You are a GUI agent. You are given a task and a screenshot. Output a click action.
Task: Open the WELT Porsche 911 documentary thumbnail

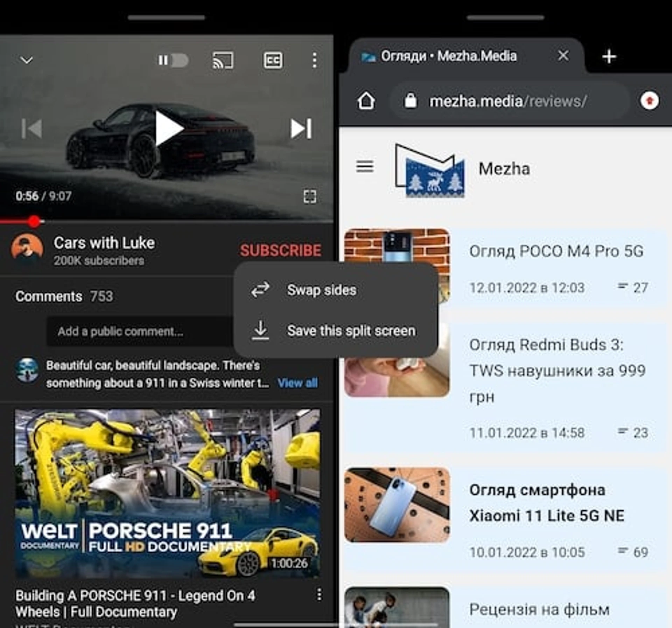point(167,494)
